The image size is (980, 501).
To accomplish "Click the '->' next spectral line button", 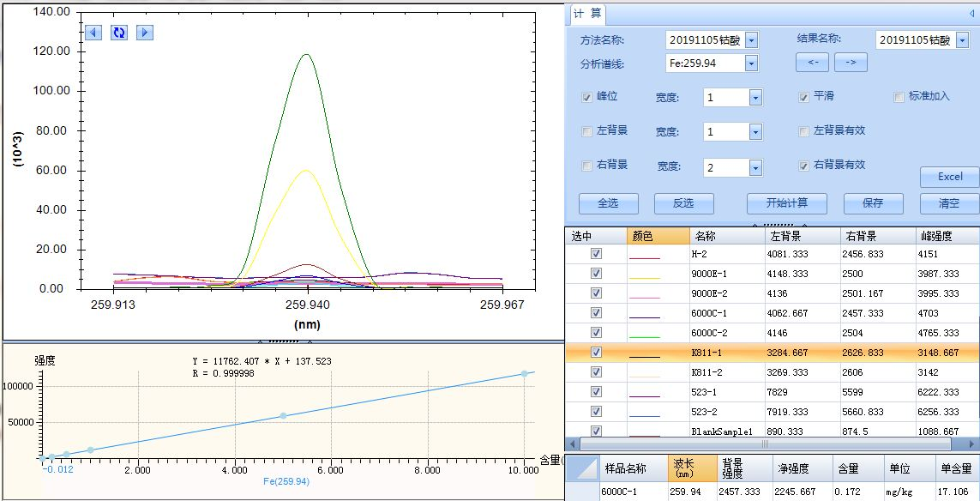I will (851, 63).
